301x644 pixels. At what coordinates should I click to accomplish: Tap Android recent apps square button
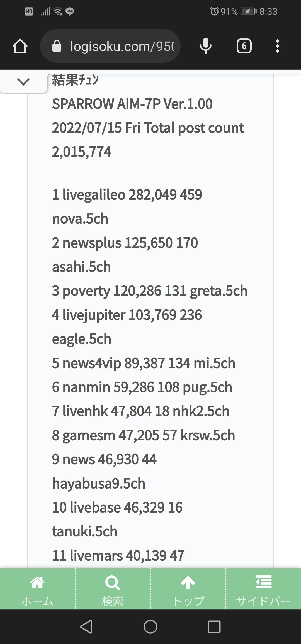[x=214, y=627]
